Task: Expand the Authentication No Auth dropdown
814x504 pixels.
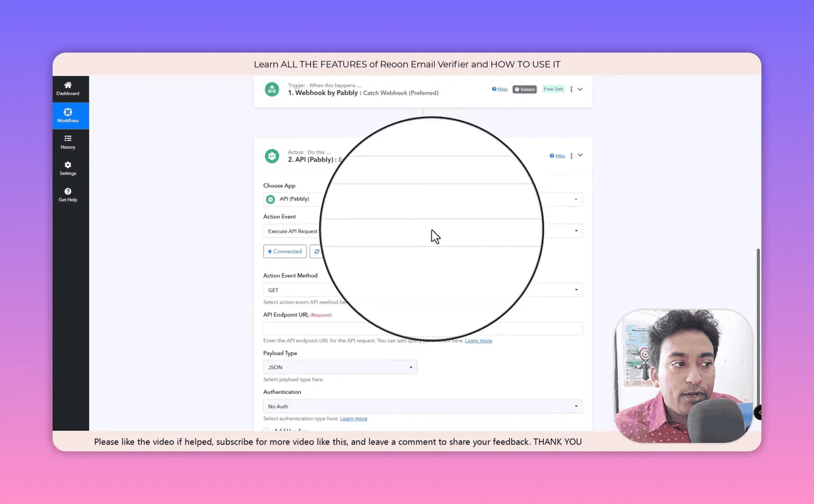Action: 423,407
